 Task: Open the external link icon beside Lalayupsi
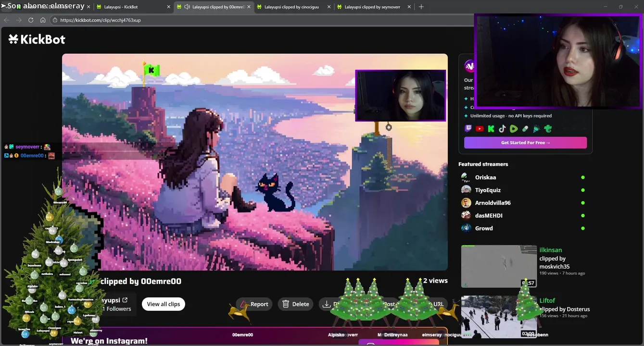coord(125,300)
